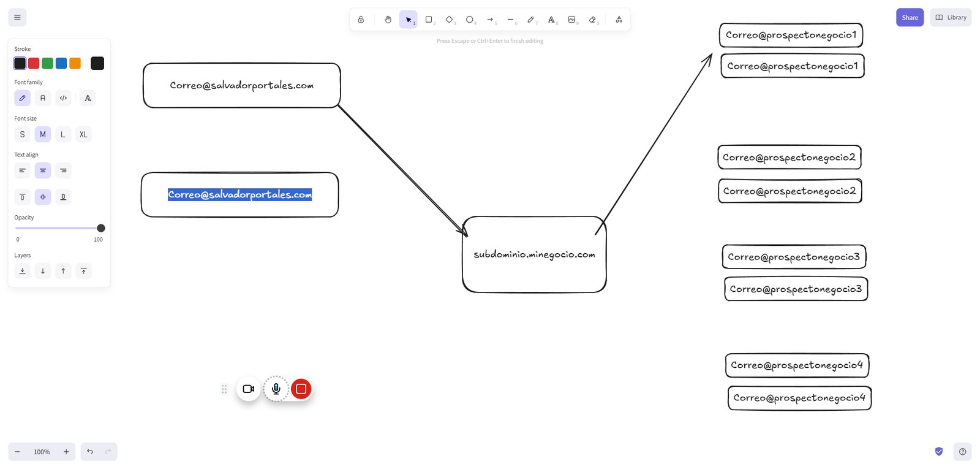Pick the blue stroke color
The width and height of the screenshot is (980, 469).
tap(61, 63)
